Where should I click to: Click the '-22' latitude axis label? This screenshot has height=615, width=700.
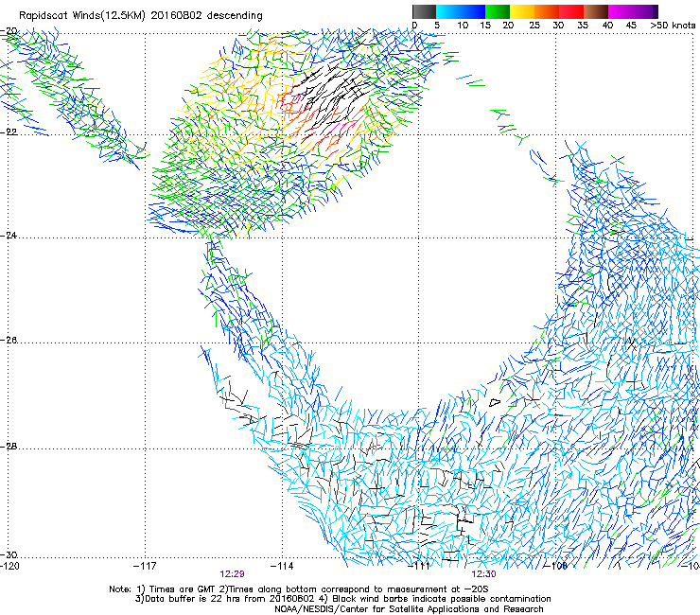[9, 132]
